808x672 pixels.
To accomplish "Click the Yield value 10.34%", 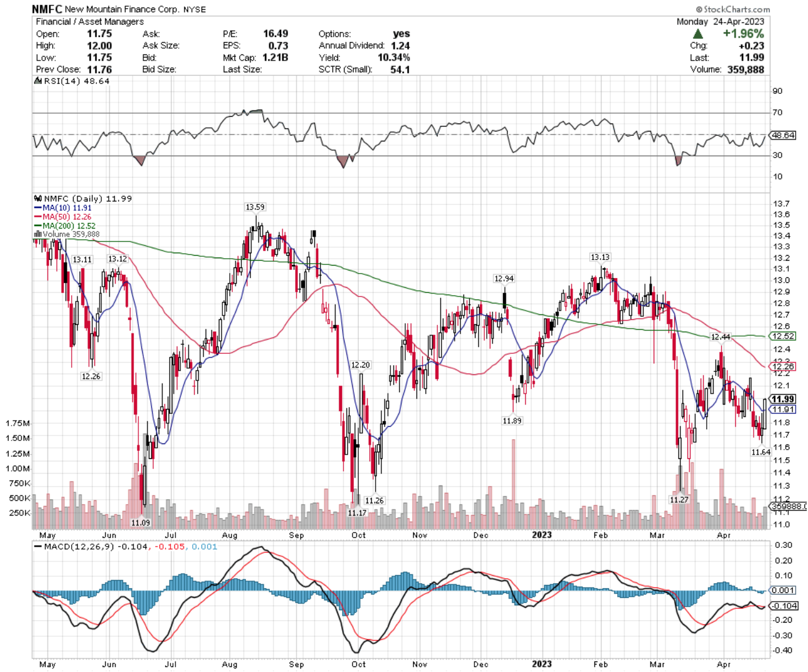I will 393,57.
